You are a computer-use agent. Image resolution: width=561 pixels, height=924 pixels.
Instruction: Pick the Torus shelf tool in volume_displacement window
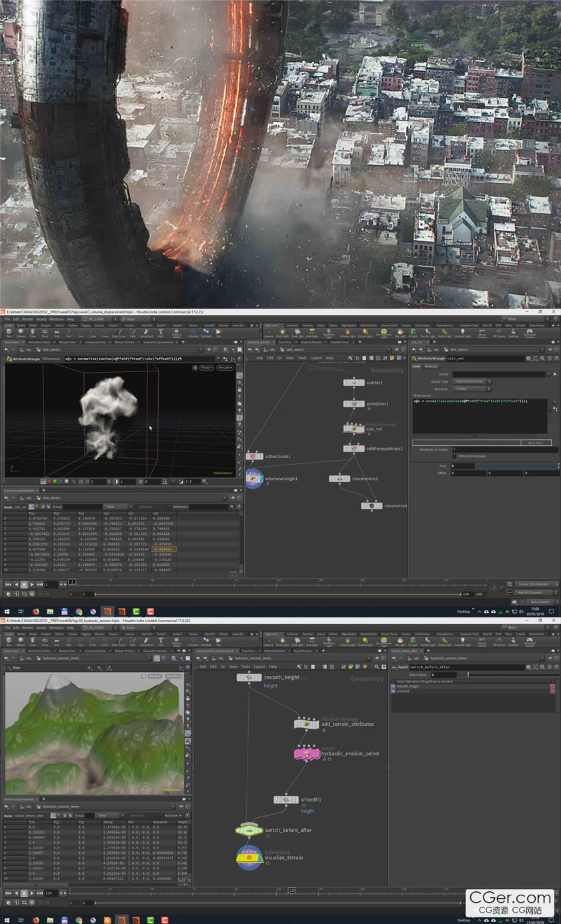tap(45, 333)
